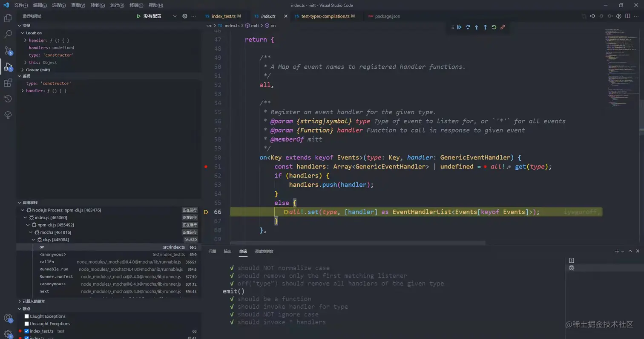Open the debug view's more actions ellipsis

(x=194, y=16)
